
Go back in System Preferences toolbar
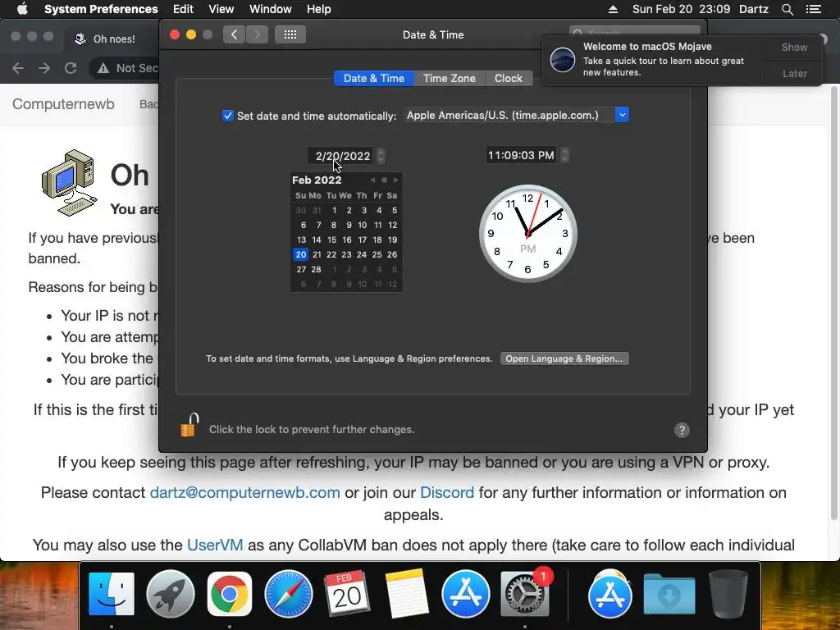tap(234, 34)
